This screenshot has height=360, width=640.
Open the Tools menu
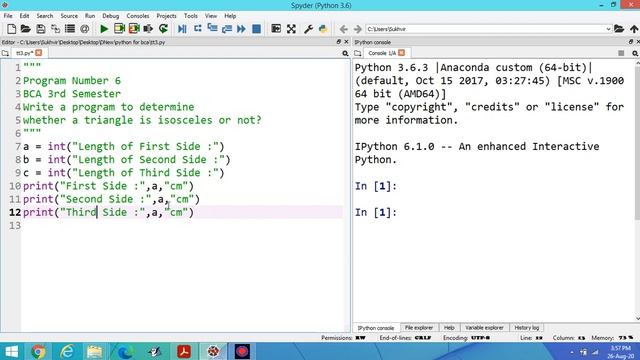coord(191,16)
